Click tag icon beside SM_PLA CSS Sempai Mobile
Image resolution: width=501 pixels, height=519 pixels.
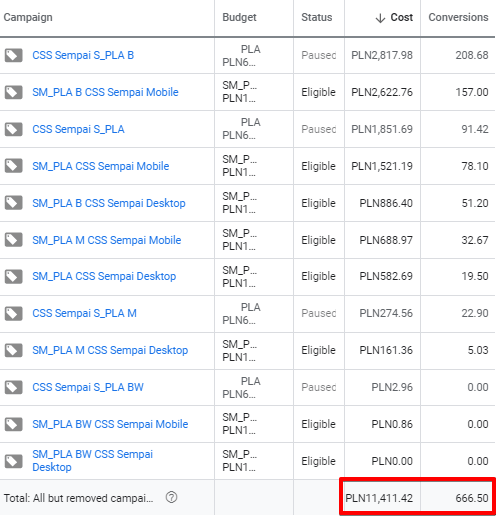click(x=14, y=166)
